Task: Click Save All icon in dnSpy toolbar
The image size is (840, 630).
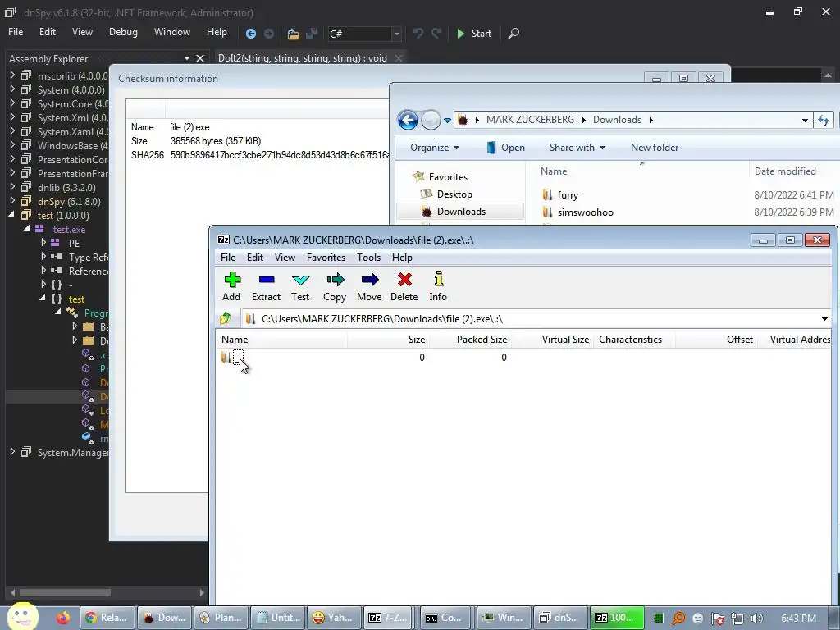Action: pos(312,34)
